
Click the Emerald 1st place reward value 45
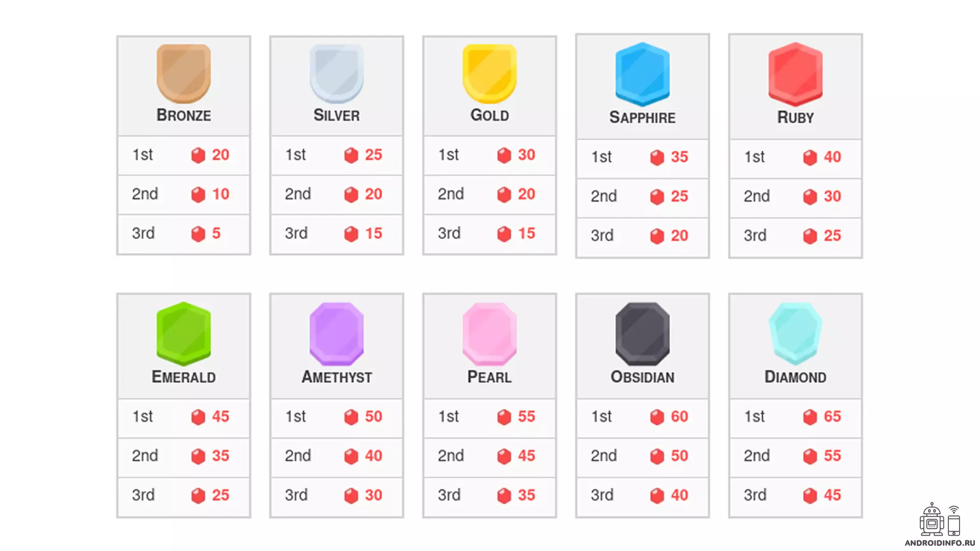pos(220,416)
